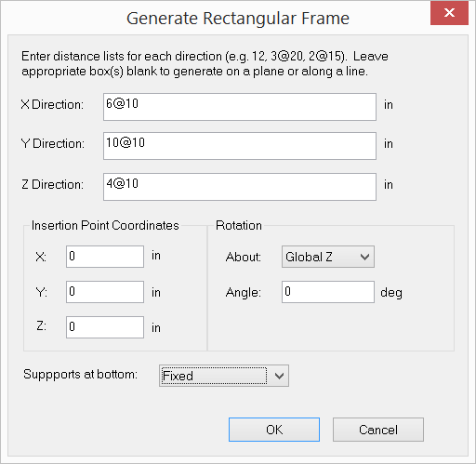Viewport: 476px width, 464px height.
Task: Focus the Y Direction distance list box
Action: 240,146
